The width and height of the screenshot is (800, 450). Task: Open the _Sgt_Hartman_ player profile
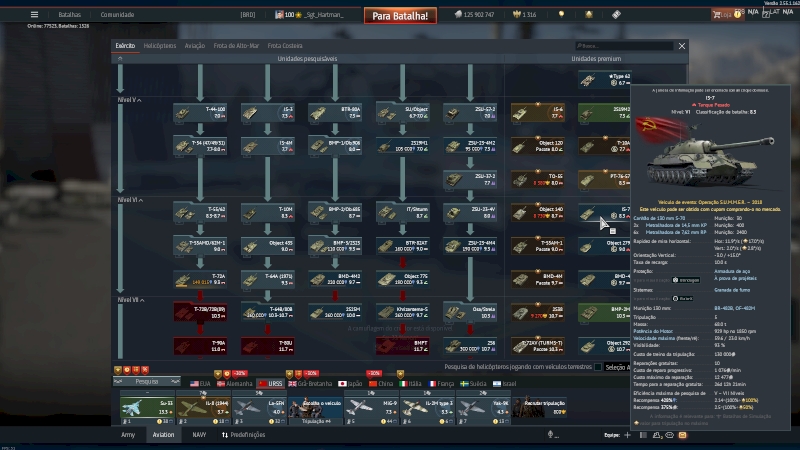click(x=323, y=15)
